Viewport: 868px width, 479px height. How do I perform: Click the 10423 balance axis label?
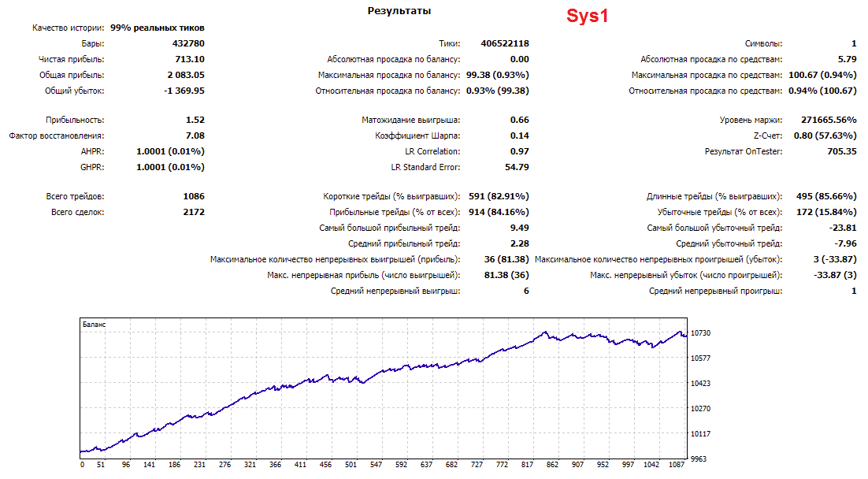(700, 383)
